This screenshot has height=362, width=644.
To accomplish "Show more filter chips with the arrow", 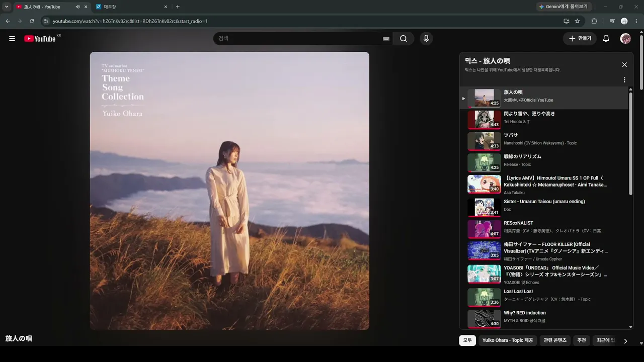I will click(x=625, y=341).
